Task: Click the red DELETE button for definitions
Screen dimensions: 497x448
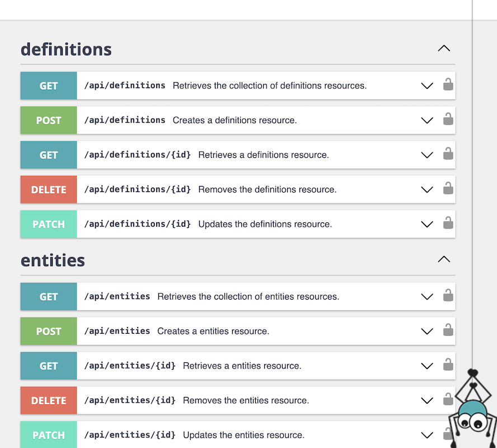Action: (x=49, y=190)
